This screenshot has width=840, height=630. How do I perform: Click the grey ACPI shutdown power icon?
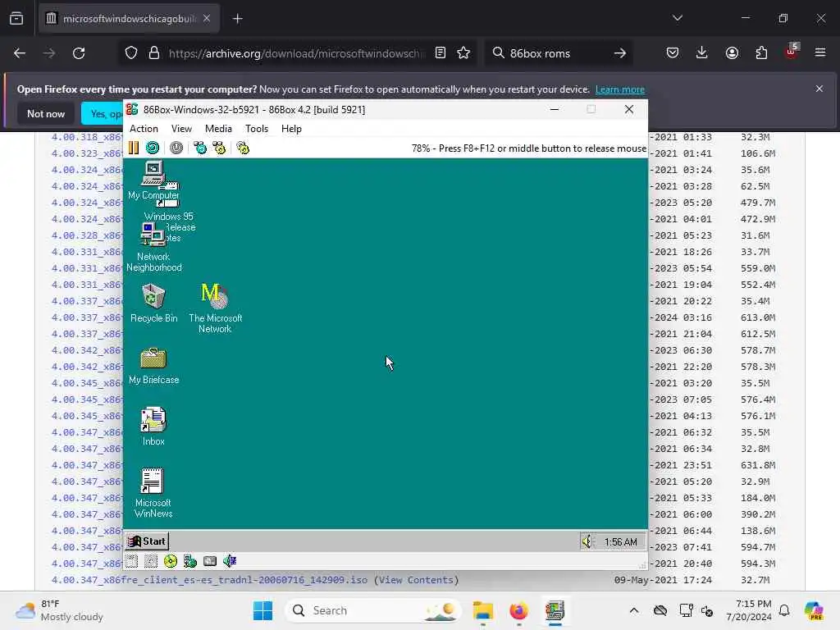pyautogui.click(x=176, y=148)
